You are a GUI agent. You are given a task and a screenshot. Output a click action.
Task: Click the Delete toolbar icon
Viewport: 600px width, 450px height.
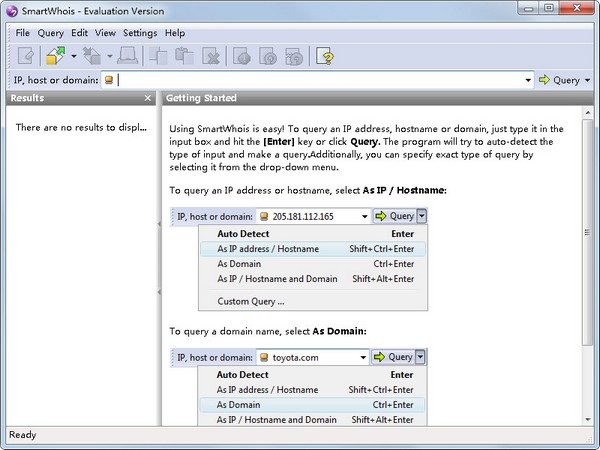[211, 56]
